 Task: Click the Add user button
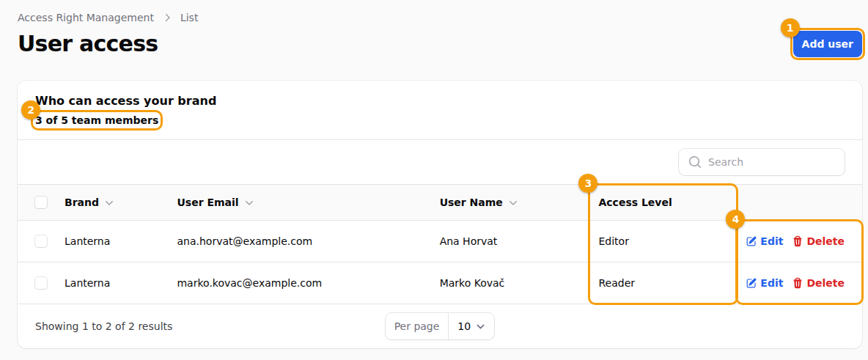827,44
